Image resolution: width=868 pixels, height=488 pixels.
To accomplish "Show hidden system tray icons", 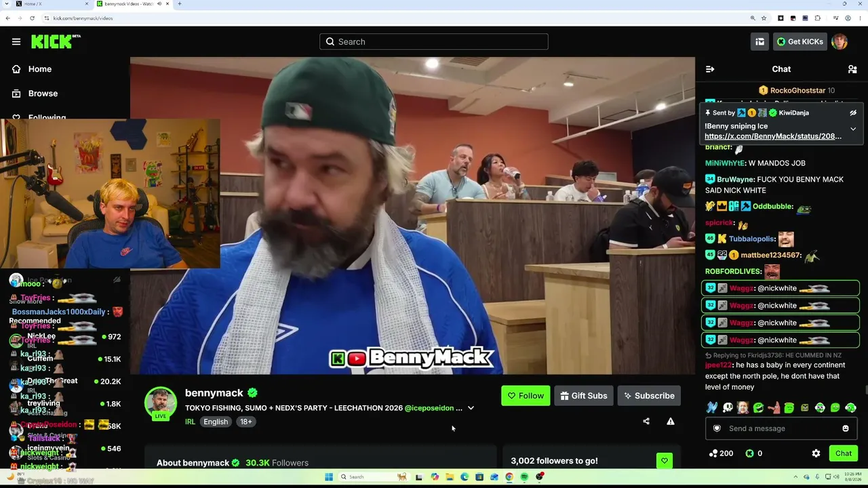I will coord(796,477).
